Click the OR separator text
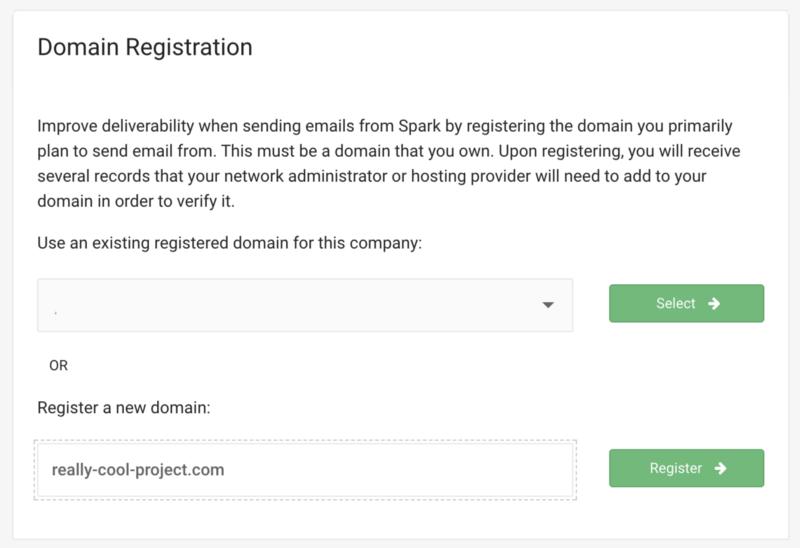This screenshot has height=548, width=800. [58, 366]
